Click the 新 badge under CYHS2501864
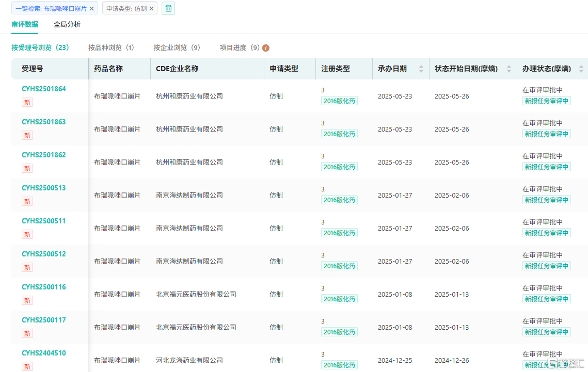 click(27, 102)
